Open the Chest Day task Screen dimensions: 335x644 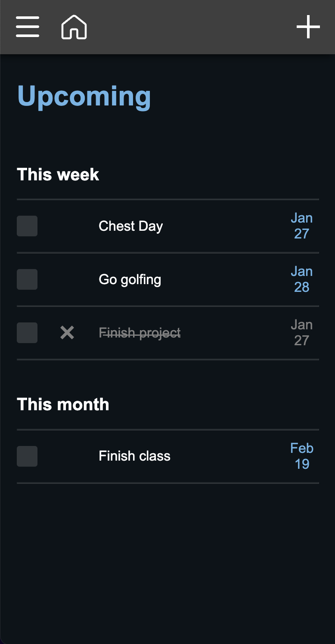pos(130,226)
